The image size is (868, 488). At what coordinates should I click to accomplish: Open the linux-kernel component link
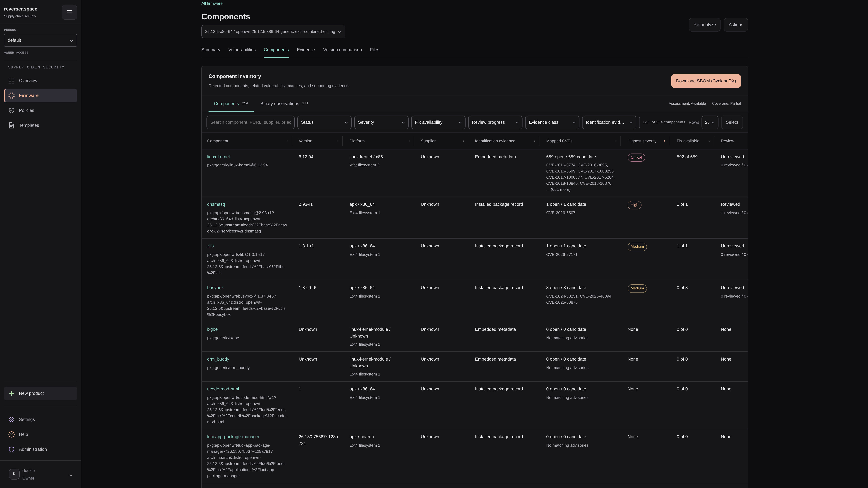point(218,157)
